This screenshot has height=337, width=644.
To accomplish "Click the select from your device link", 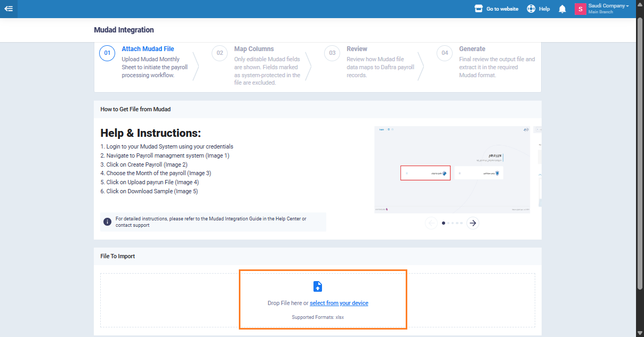I will click(339, 303).
